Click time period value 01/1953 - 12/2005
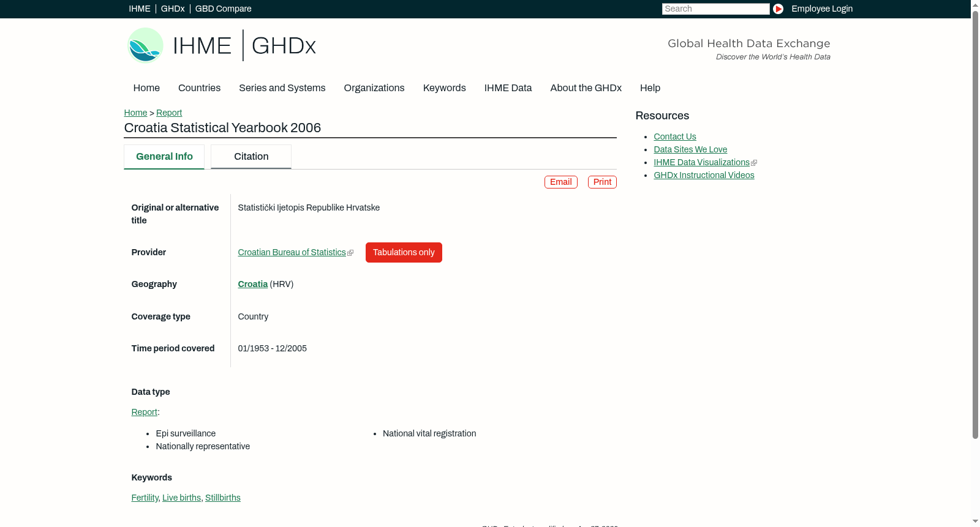 point(272,348)
